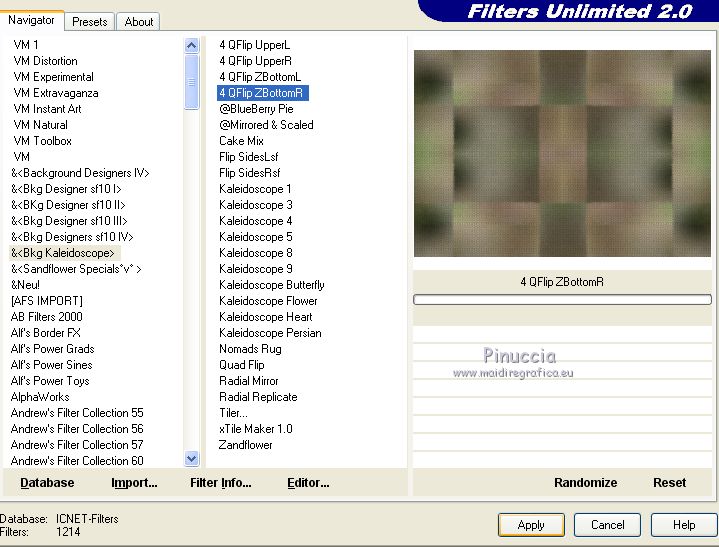The height and width of the screenshot is (547, 719).
Task: Click the filter preview image
Action: (562, 153)
